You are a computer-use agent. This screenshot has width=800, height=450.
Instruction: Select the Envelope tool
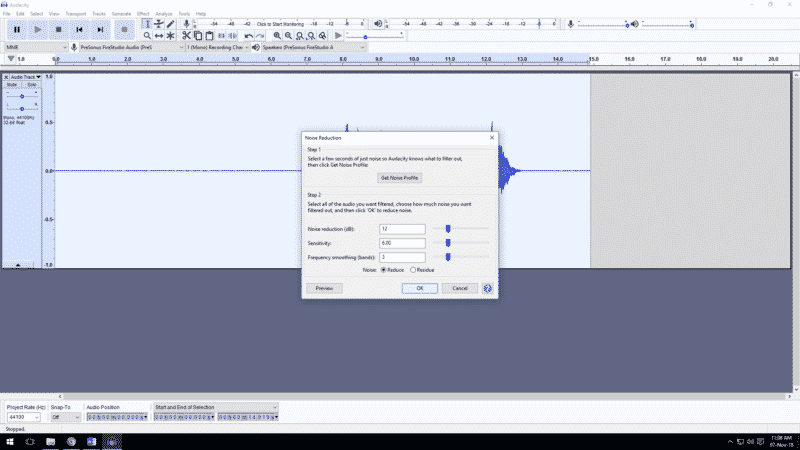click(158, 23)
